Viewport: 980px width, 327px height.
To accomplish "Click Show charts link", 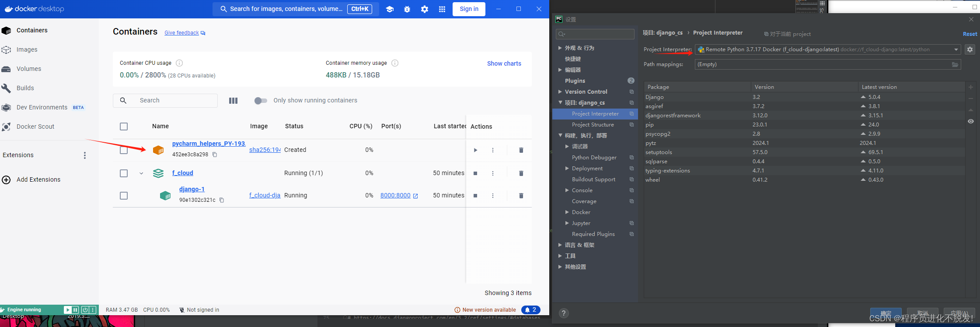I will pos(504,63).
